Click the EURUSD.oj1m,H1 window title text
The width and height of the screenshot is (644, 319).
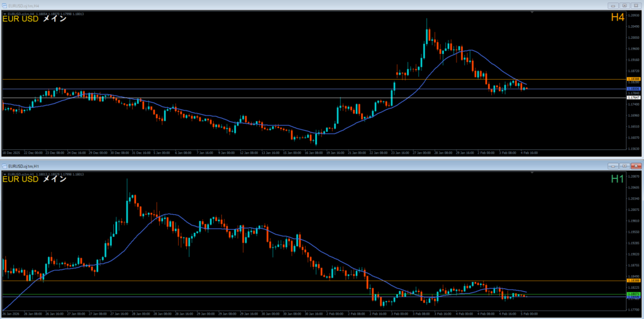point(22,166)
